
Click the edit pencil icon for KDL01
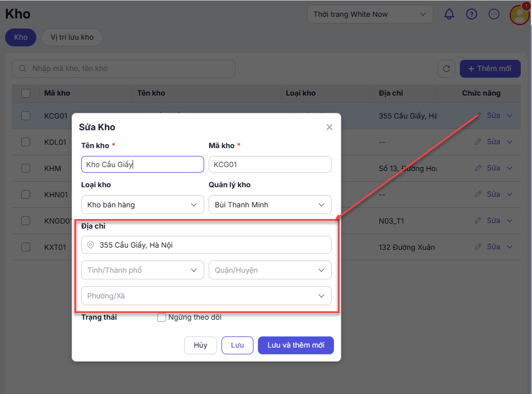click(478, 142)
